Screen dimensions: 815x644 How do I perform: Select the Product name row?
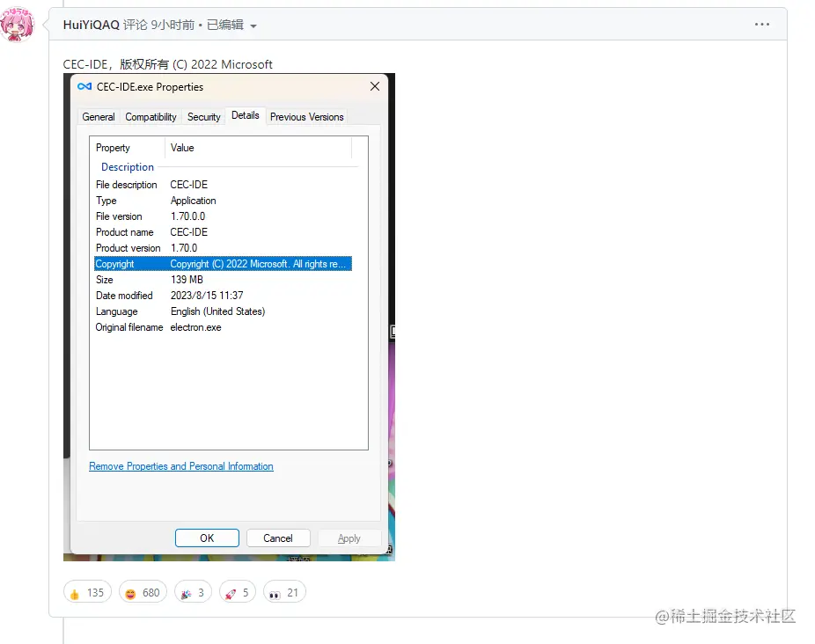click(223, 232)
